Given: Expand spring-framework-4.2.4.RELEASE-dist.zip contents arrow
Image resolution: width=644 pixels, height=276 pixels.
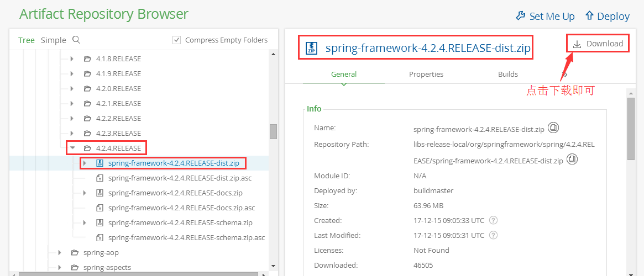Looking at the screenshot, I should pos(85,163).
